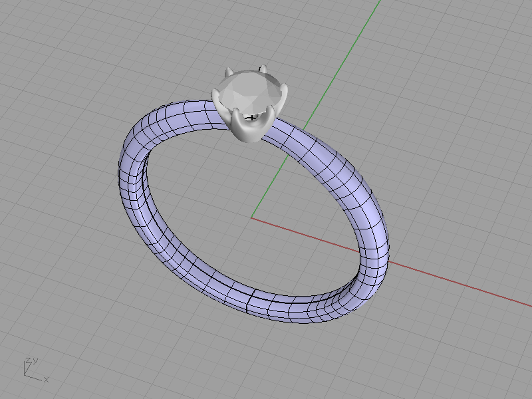Image resolution: width=532 pixels, height=399 pixels.
Task: Click the thick seam isocurve on the lower band
Action: pyautogui.click(x=248, y=303)
